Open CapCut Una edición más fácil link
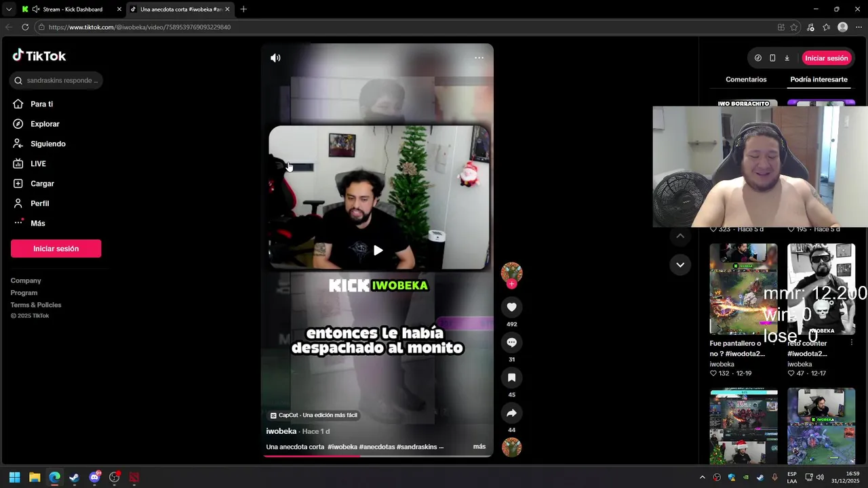Screen dimensions: 868x488 pos(314,415)
